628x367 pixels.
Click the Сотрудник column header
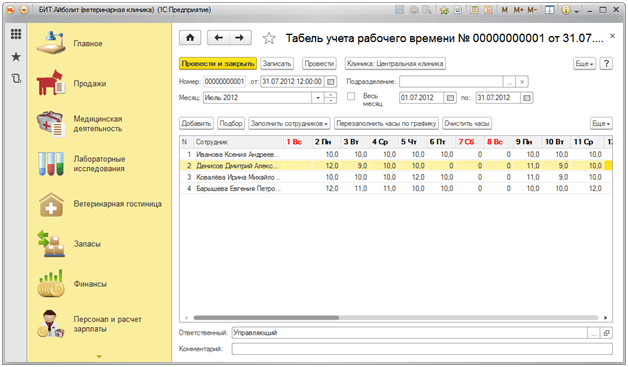[238, 142]
